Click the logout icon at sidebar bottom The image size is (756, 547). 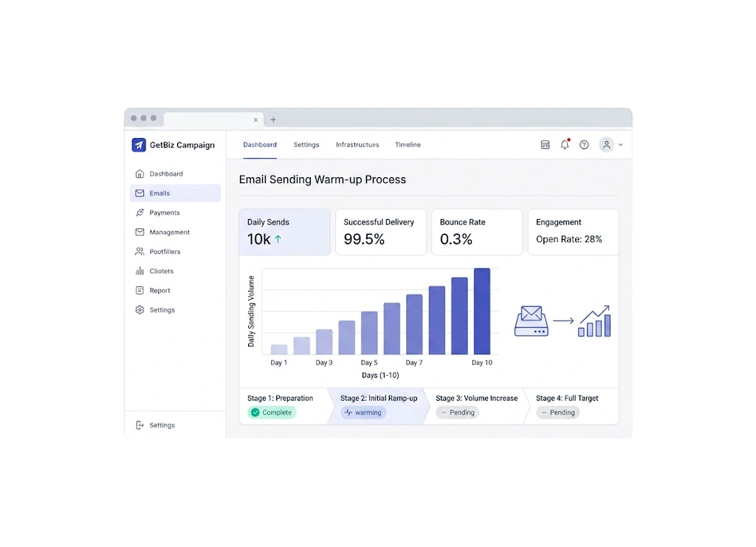click(140, 425)
